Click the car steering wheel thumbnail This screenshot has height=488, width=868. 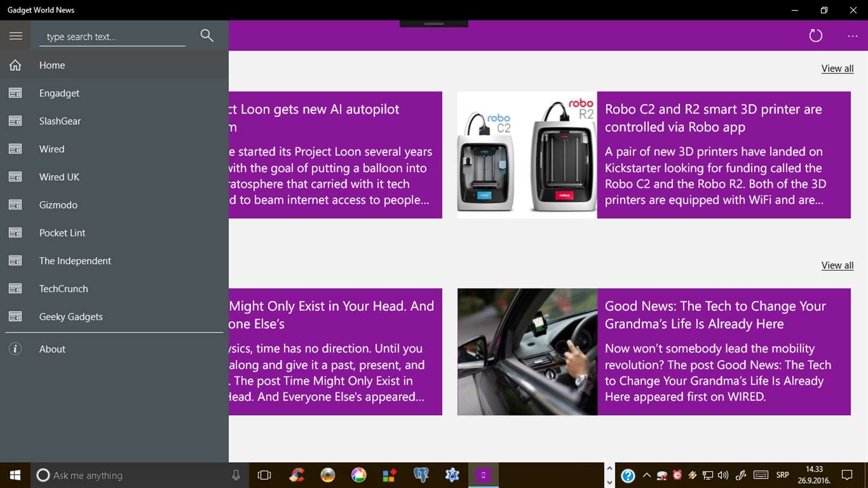coord(527,352)
